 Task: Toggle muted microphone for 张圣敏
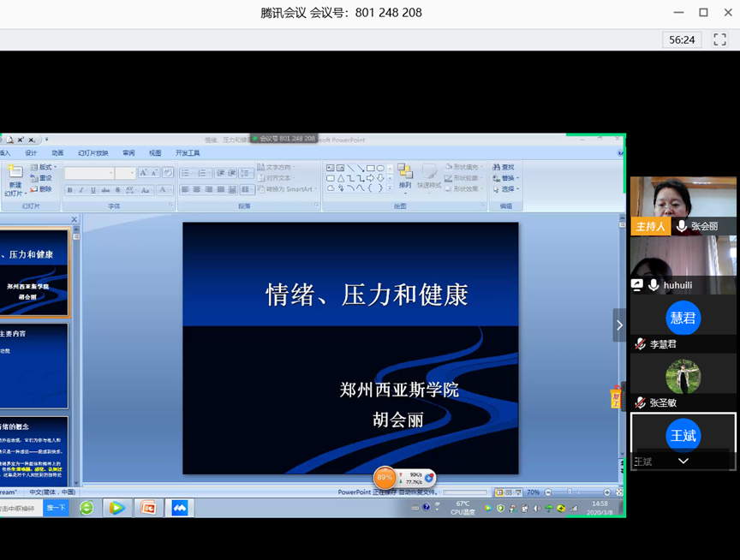(640, 402)
